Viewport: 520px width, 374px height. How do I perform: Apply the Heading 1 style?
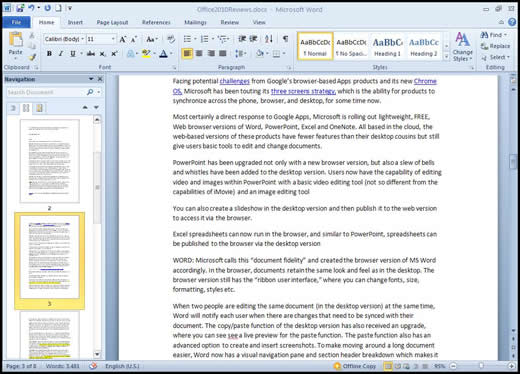click(387, 47)
